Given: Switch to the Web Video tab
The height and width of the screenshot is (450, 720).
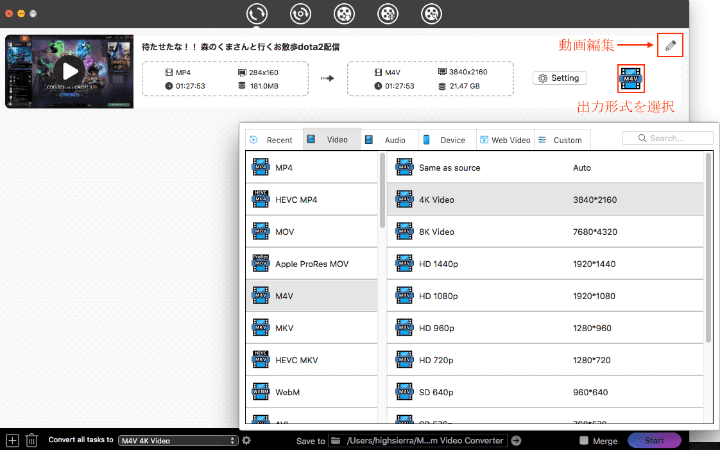Looking at the screenshot, I should coord(506,140).
